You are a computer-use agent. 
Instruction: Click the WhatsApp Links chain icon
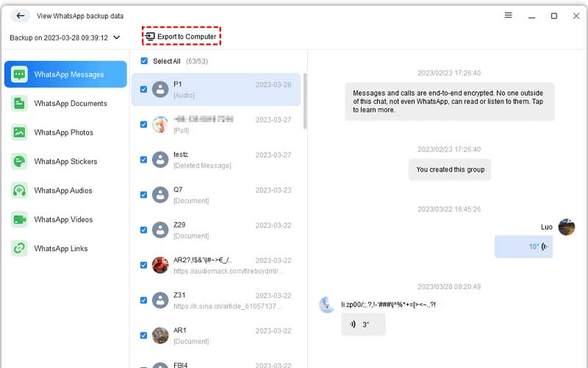point(19,248)
